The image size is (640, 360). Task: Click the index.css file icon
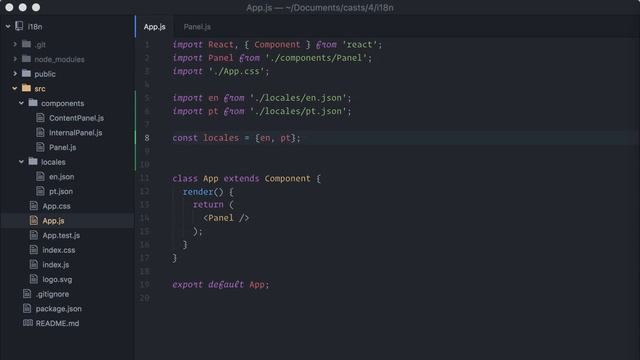point(34,250)
